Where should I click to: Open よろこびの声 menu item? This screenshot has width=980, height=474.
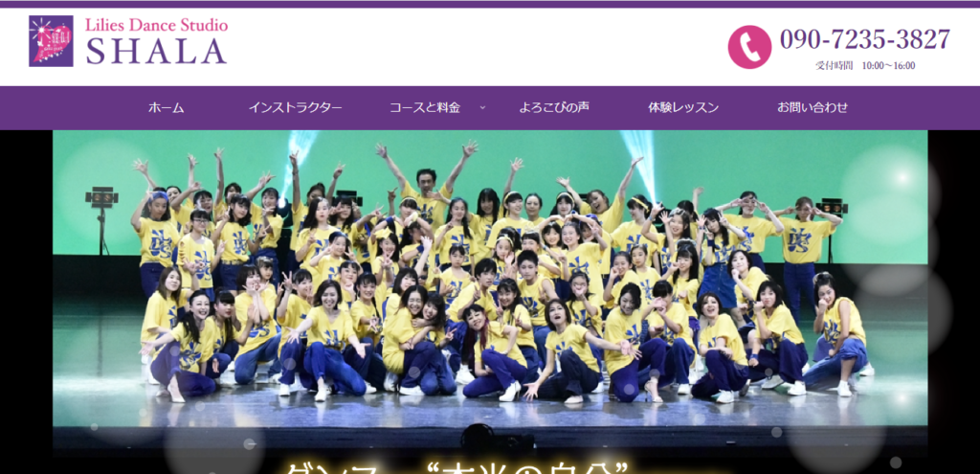[554, 107]
